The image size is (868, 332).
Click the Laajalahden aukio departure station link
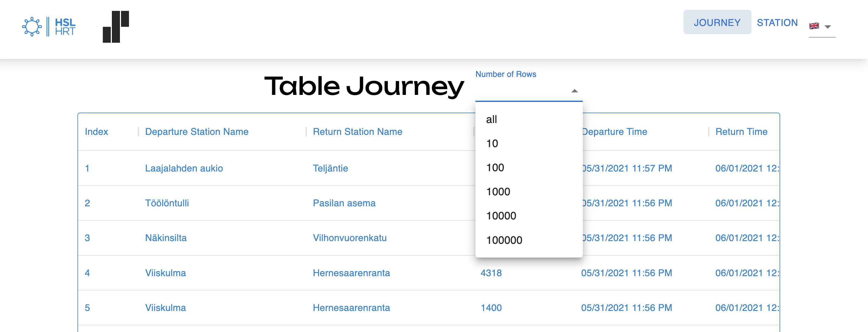click(x=184, y=168)
